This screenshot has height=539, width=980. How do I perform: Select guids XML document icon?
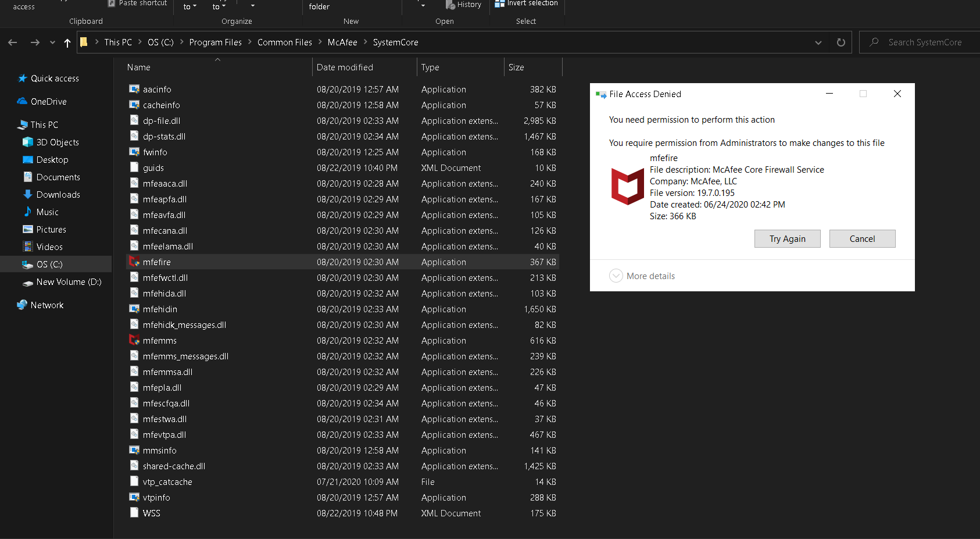[x=134, y=167]
